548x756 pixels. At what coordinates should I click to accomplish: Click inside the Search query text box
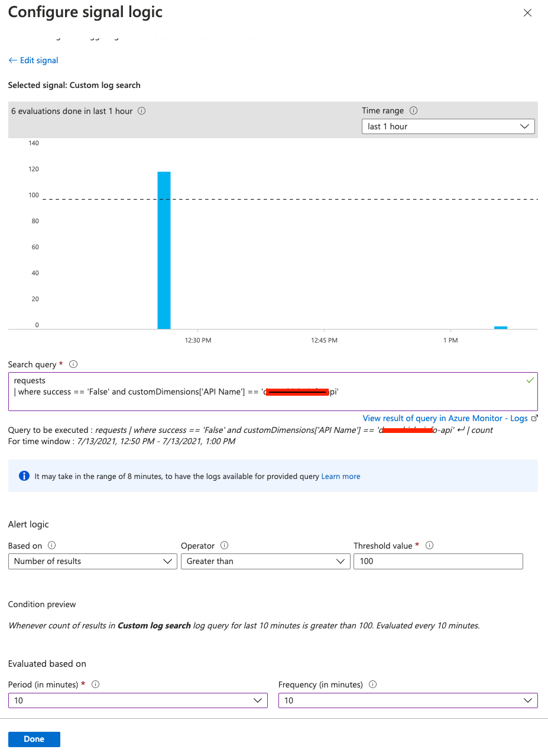click(273, 391)
